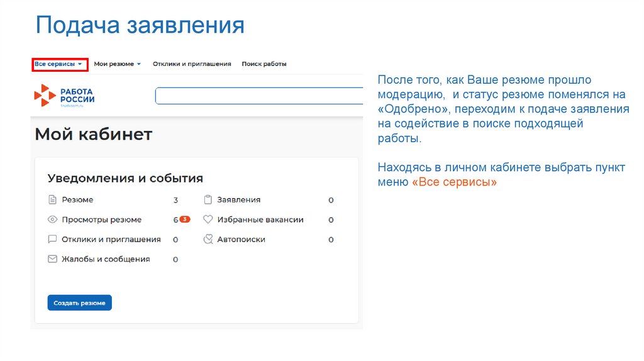Open the "Избранные вакансии" link
The width and height of the screenshot is (644, 361).
pos(260,219)
